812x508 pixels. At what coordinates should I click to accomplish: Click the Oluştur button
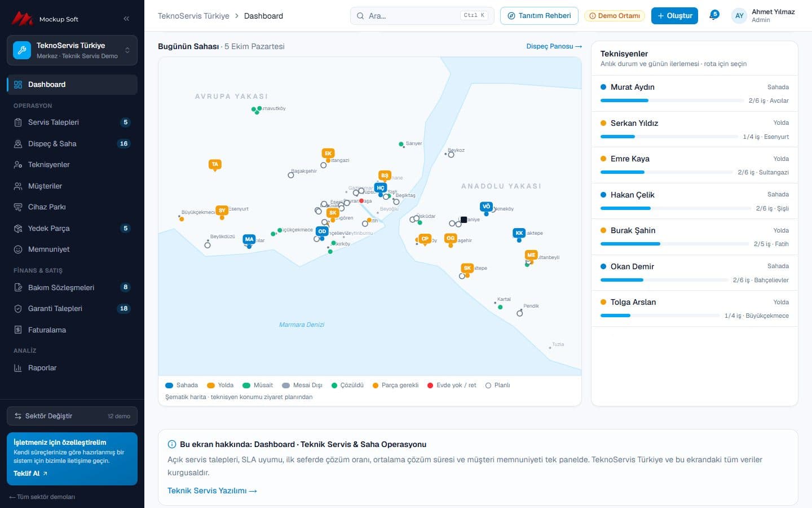[674, 16]
